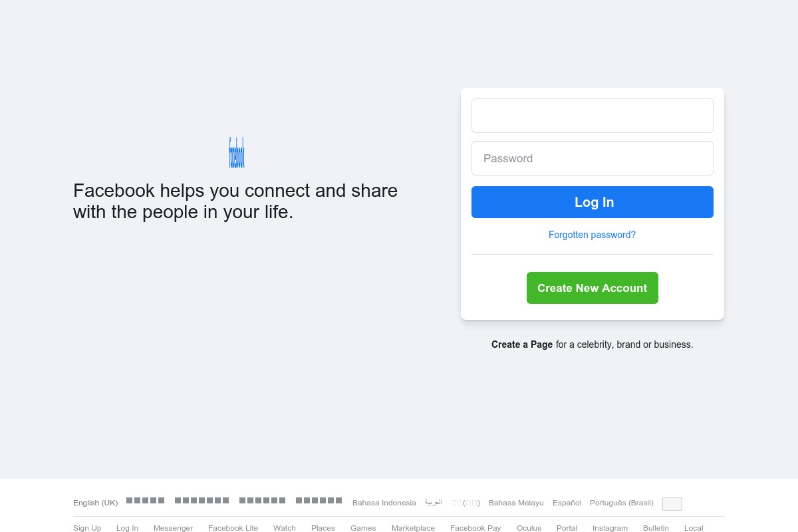The image size is (798, 532).
Task: Open the more languages box button
Action: [672, 504]
